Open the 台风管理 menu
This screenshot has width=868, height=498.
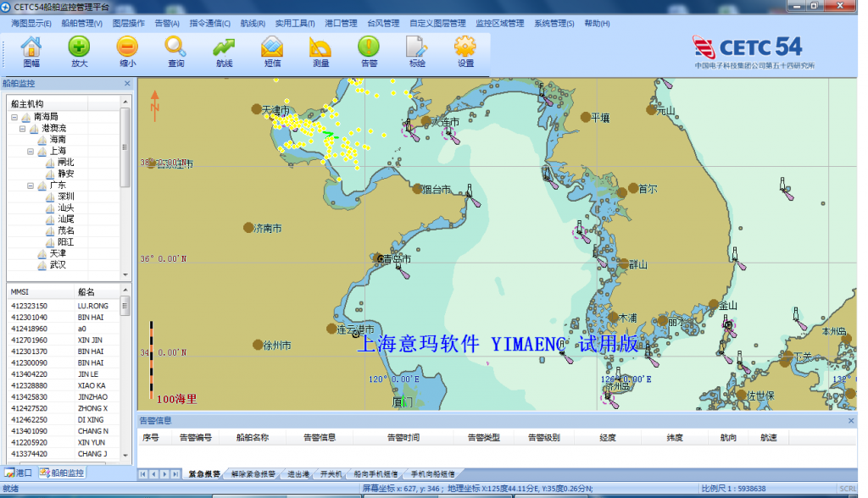coord(383,24)
